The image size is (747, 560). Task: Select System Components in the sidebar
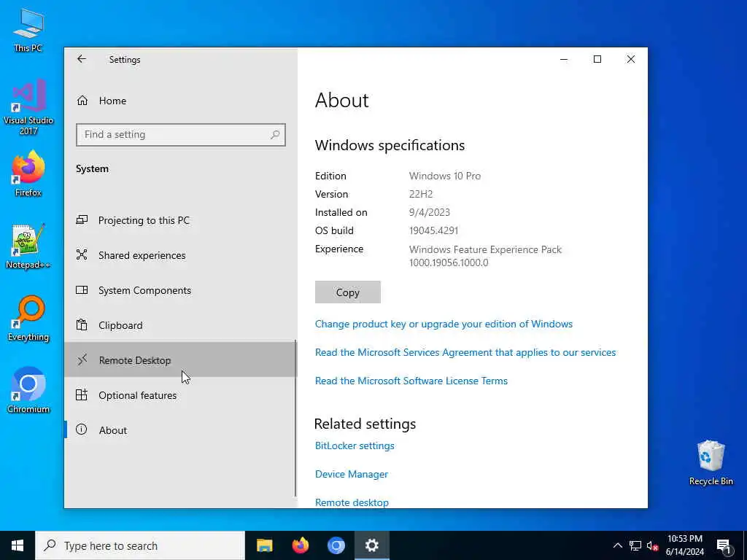click(180, 290)
